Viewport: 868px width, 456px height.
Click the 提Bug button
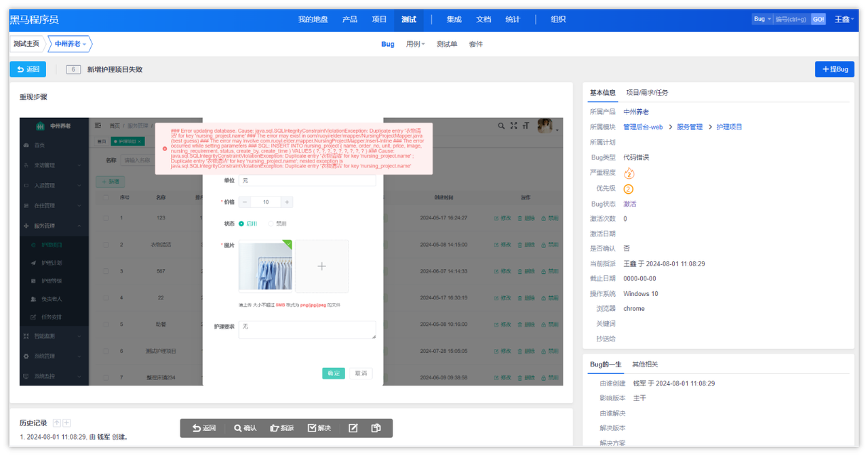point(835,69)
